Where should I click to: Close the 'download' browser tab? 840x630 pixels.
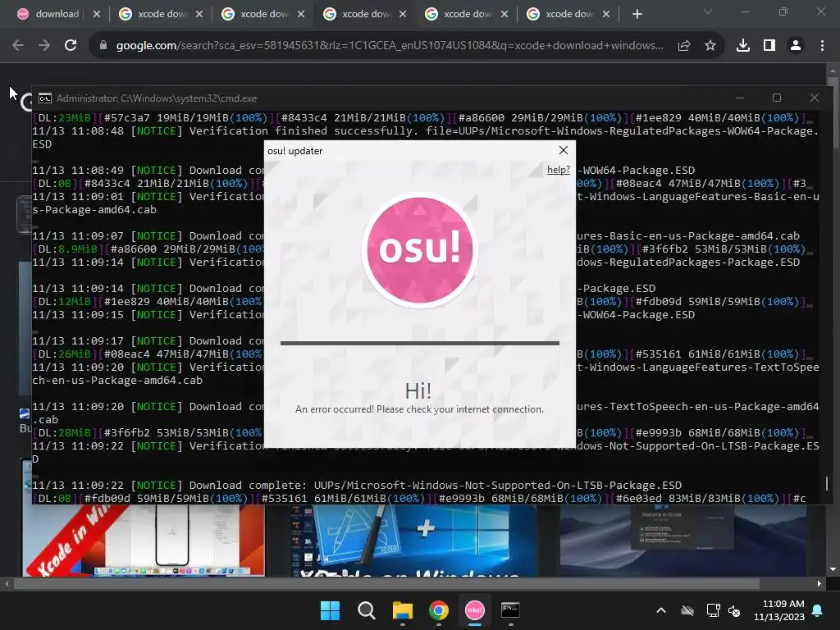pyautogui.click(x=97, y=14)
